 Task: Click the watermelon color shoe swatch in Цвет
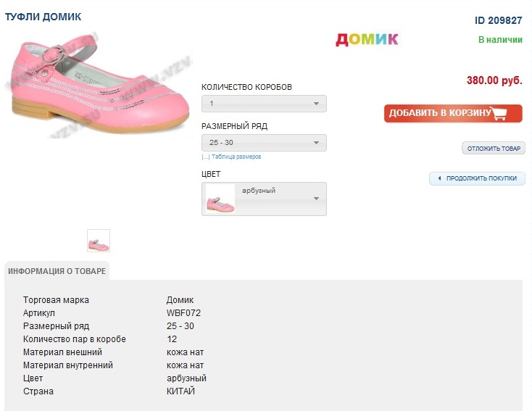220,199
